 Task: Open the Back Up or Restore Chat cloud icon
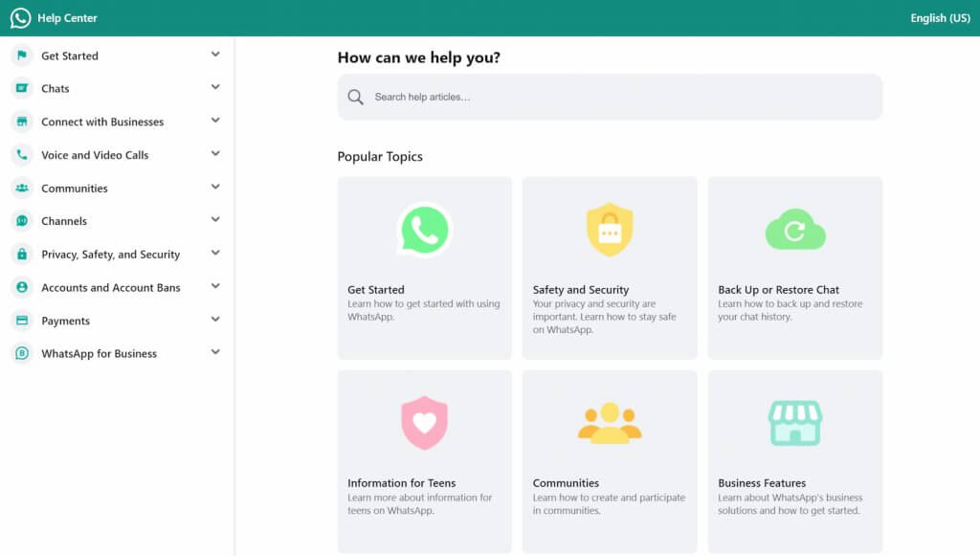point(794,228)
